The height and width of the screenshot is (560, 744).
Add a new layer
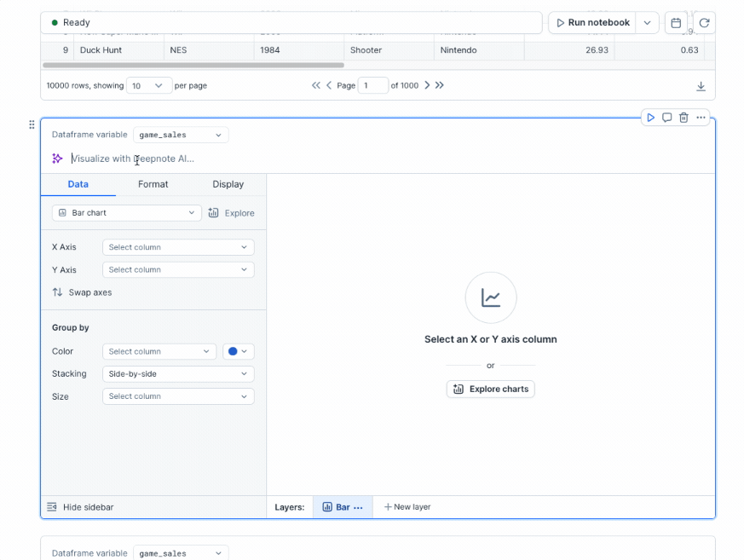pos(407,507)
